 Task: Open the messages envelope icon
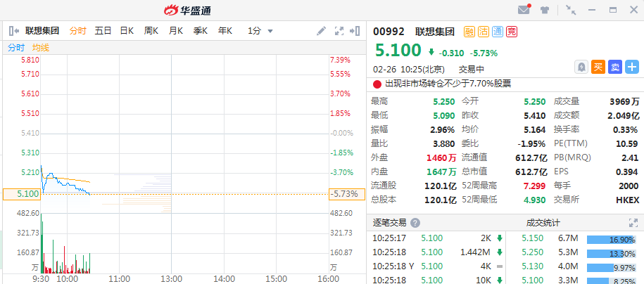click(x=524, y=10)
